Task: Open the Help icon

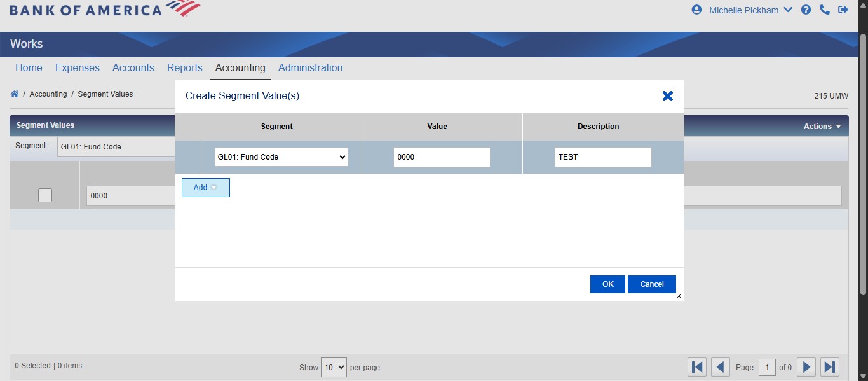Action: (x=806, y=10)
